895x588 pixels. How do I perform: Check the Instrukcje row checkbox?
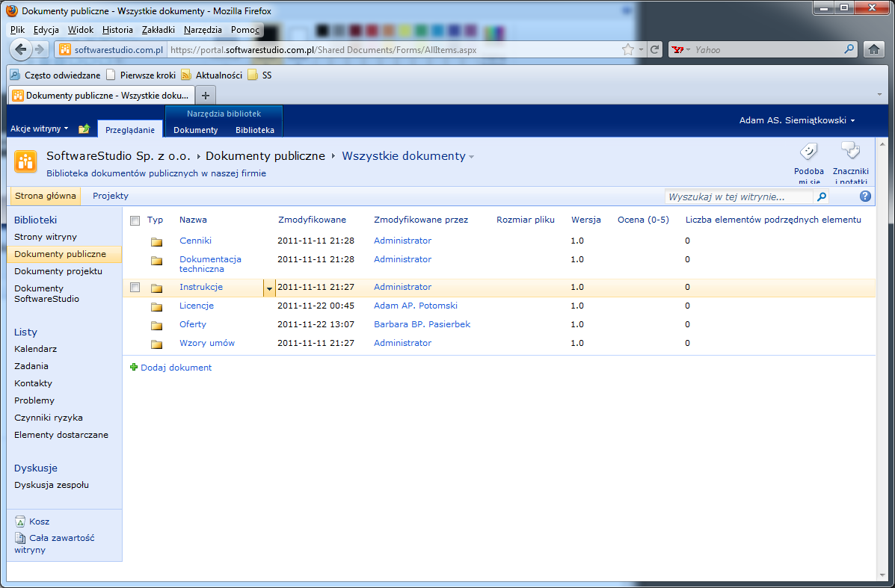coord(135,288)
